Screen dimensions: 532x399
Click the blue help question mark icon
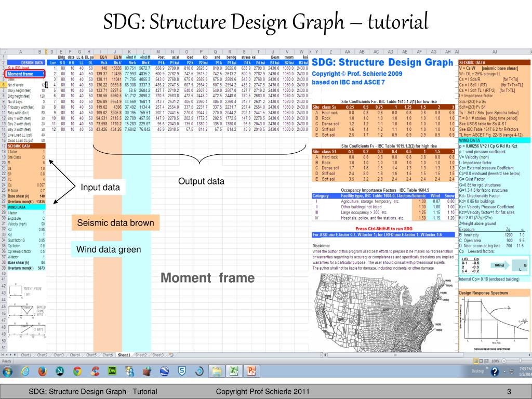tap(495, 372)
